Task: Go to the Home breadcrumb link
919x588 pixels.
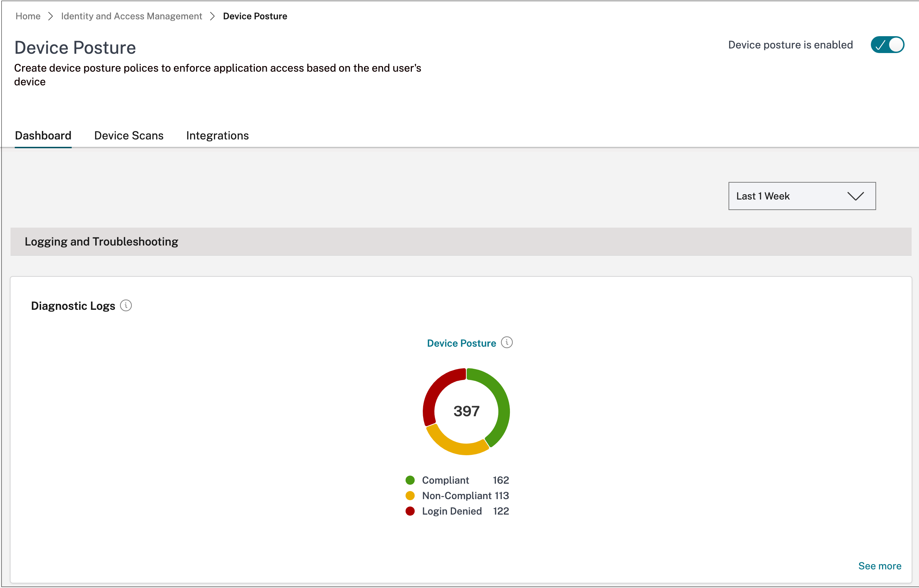Action: (28, 16)
